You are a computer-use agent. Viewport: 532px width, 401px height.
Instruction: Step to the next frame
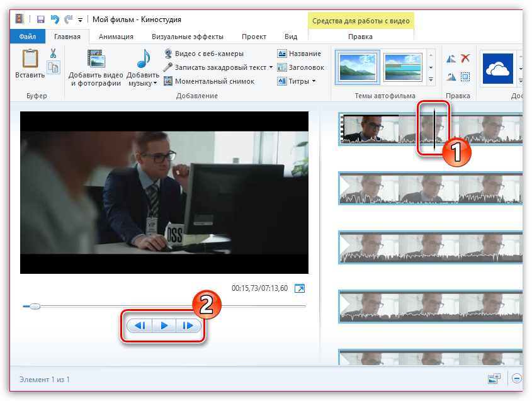(x=188, y=325)
